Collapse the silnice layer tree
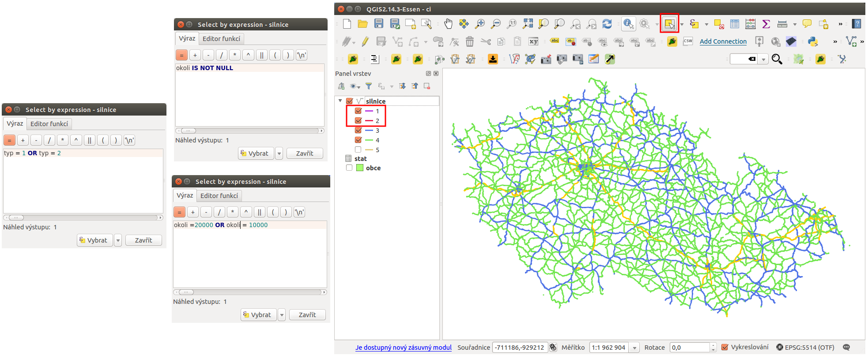868x359 pixels. pyautogui.click(x=340, y=101)
